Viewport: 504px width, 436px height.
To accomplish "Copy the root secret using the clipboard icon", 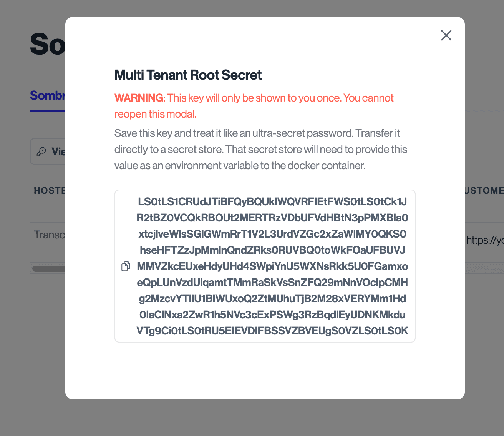I will 126,266.
